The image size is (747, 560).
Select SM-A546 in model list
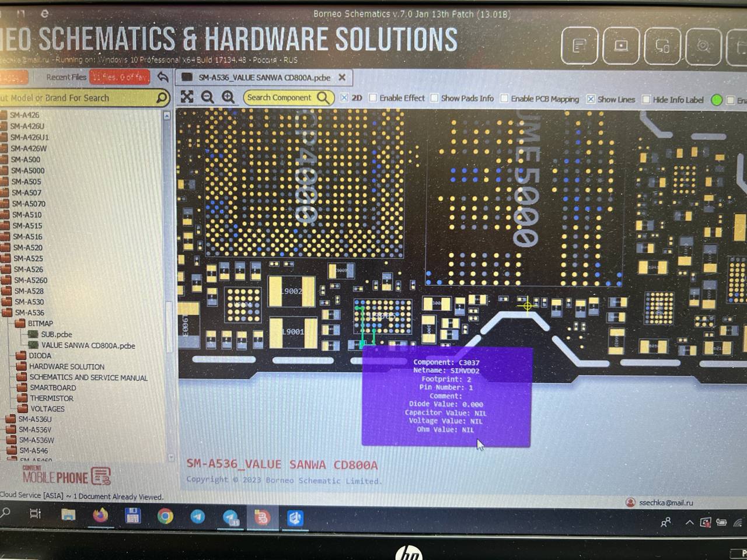34,450
